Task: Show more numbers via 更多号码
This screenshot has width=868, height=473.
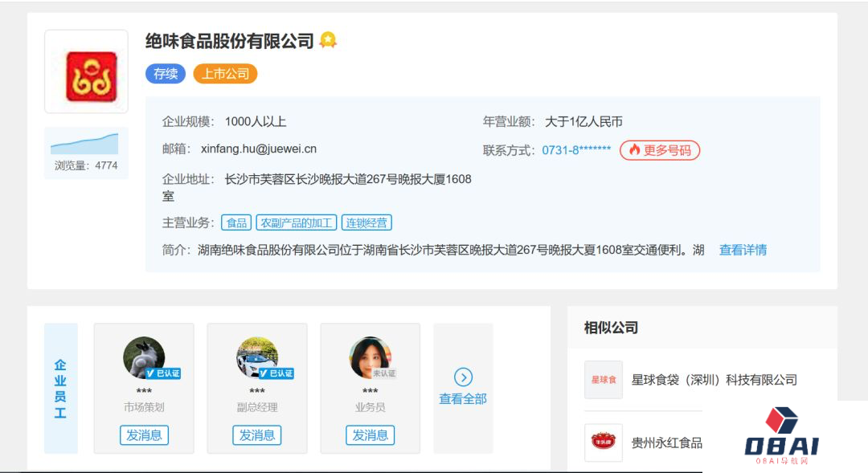Action: tap(660, 150)
